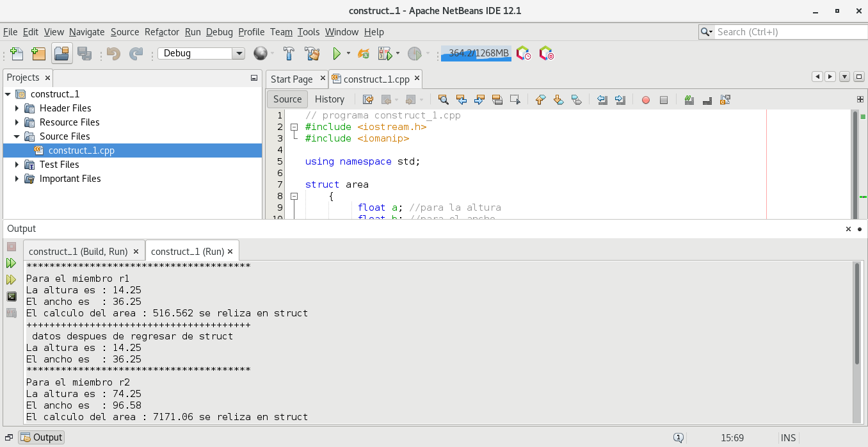Click the Debug Project toolbar icon
The height and width of the screenshot is (447, 868).
[x=385, y=54]
